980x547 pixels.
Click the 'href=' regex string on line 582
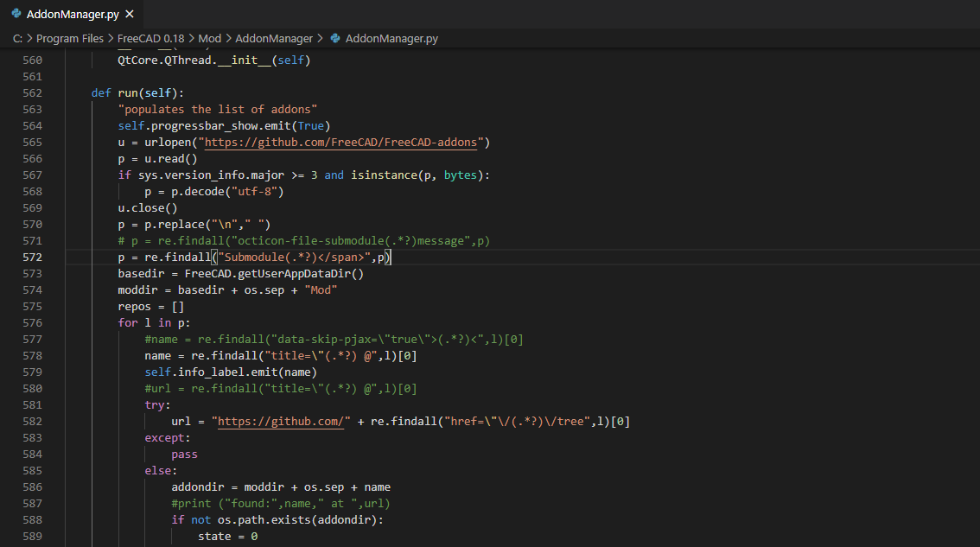(x=517, y=422)
